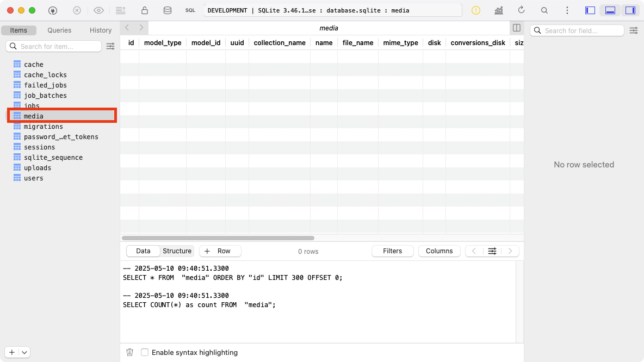Switch to the Queries tab
Screen dimensions: 644x362
(59, 30)
